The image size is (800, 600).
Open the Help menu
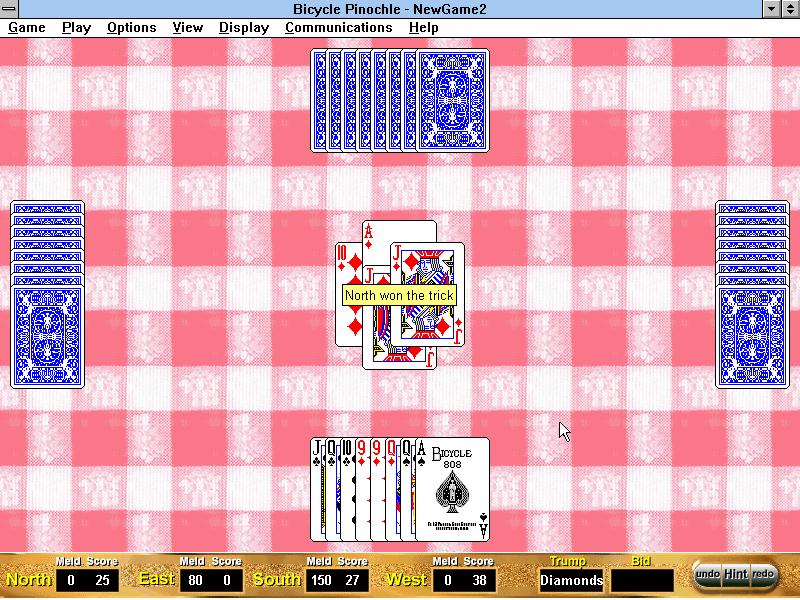point(423,28)
